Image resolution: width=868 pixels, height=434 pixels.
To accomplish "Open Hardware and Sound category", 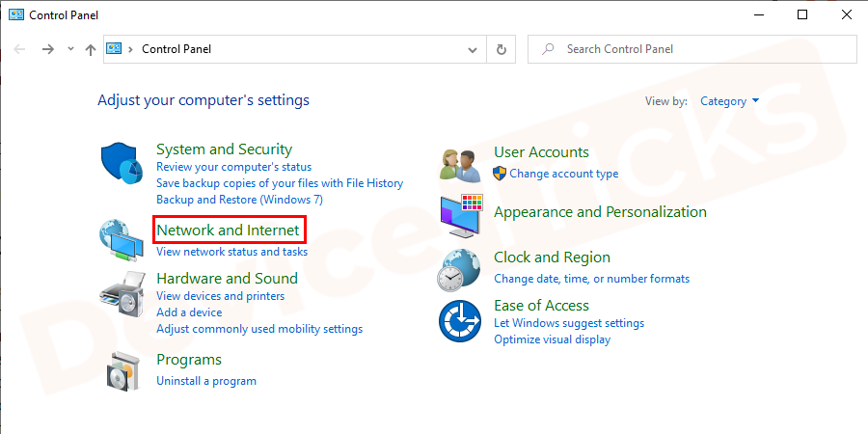I will tap(227, 278).
